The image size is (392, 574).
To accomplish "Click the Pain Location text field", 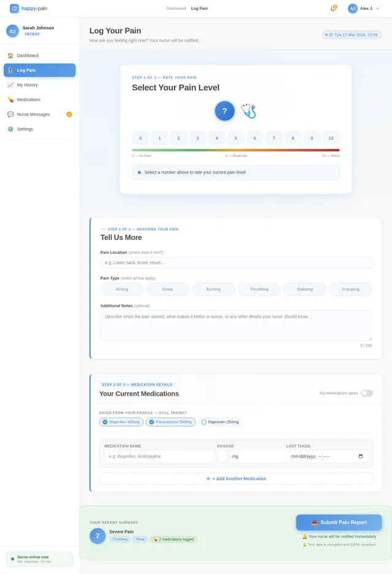I will click(x=236, y=262).
